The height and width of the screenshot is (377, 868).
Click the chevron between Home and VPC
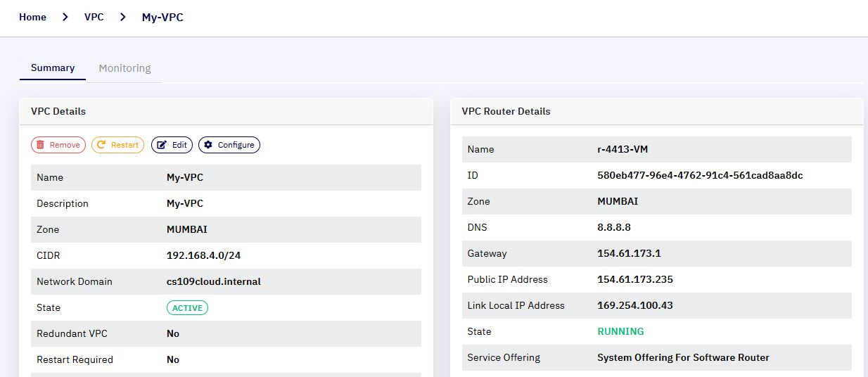coord(65,17)
